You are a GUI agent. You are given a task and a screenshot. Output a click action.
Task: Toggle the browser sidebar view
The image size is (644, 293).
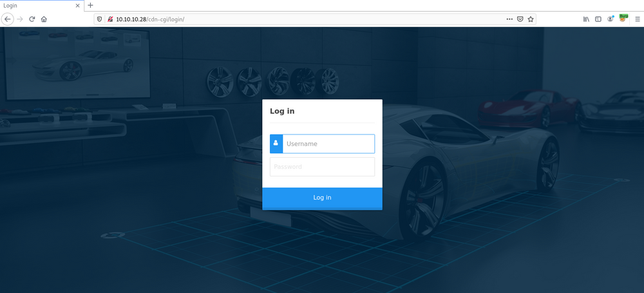(598, 19)
